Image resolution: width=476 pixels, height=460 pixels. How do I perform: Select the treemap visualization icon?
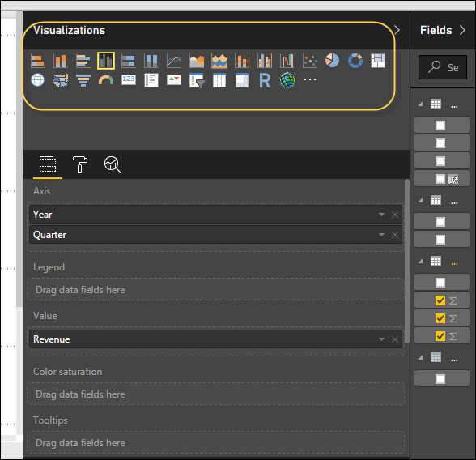(378, 61)
